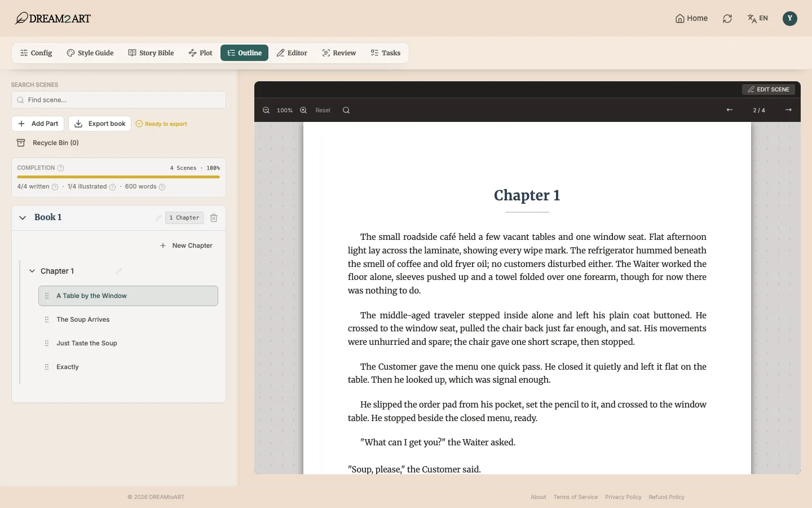Collapse the Book 1 section
This screenshot has width=812, height=508.
[x=23, y=217]
